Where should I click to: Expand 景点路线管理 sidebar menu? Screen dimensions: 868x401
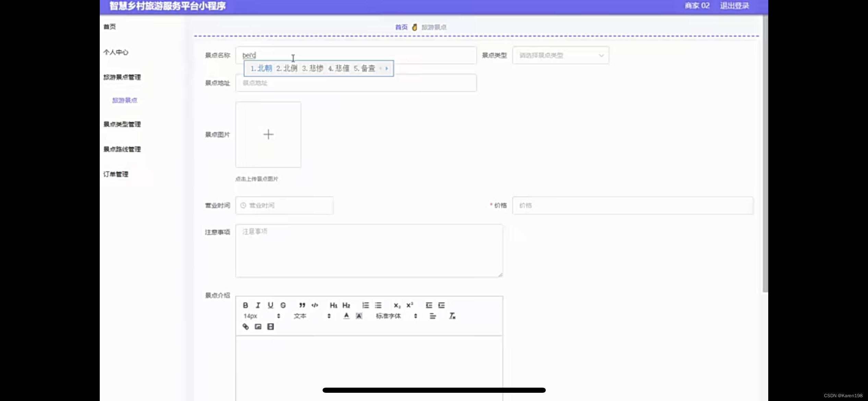[x=122, y=149]
